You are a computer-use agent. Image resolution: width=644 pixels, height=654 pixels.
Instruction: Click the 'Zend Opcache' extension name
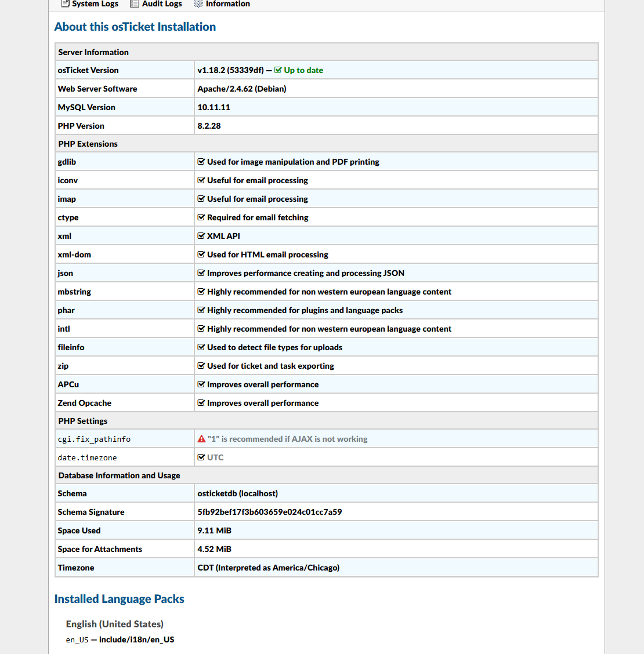[x=84, y=403]
